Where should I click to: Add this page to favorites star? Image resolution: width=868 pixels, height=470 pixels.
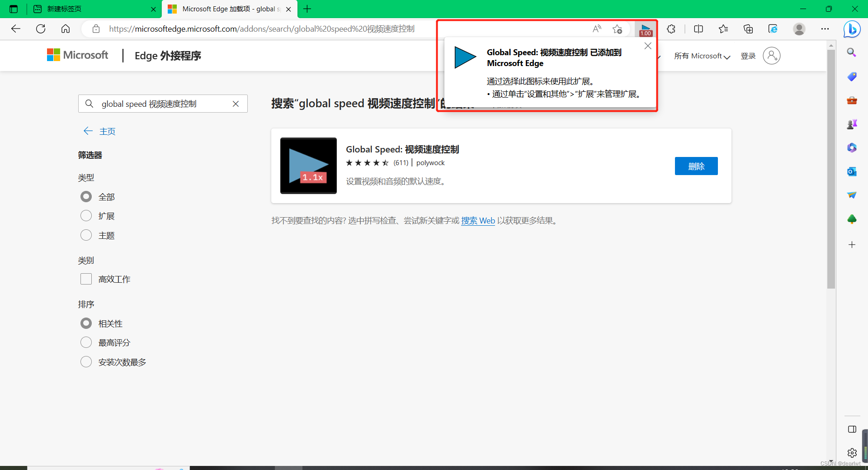tap(617, 29)
